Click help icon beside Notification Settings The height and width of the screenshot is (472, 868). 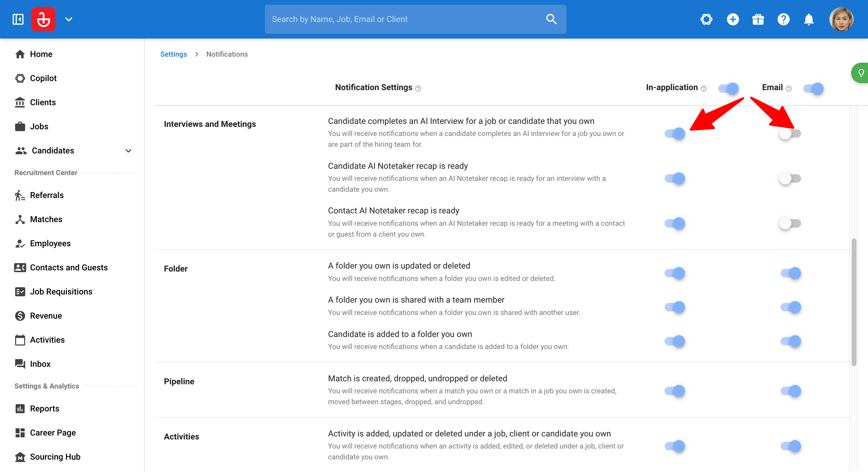[418, 89]
